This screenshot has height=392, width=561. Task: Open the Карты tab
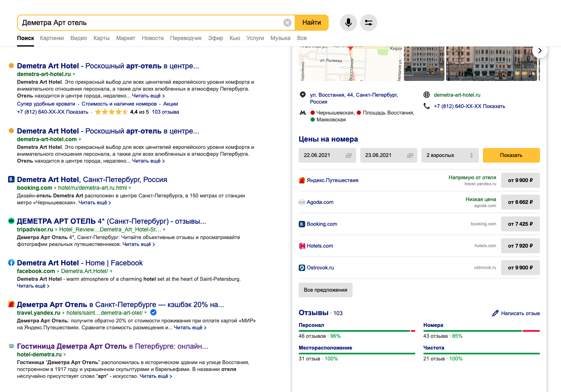pyautogui.click(x=101, y=38)
